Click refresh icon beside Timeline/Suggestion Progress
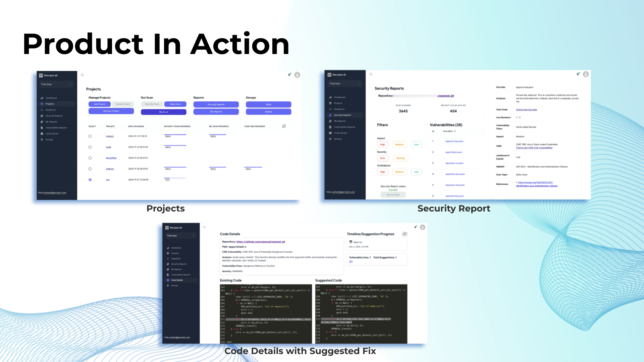The height and width of the screenshot is (362, 644). [x=405, y=234]
